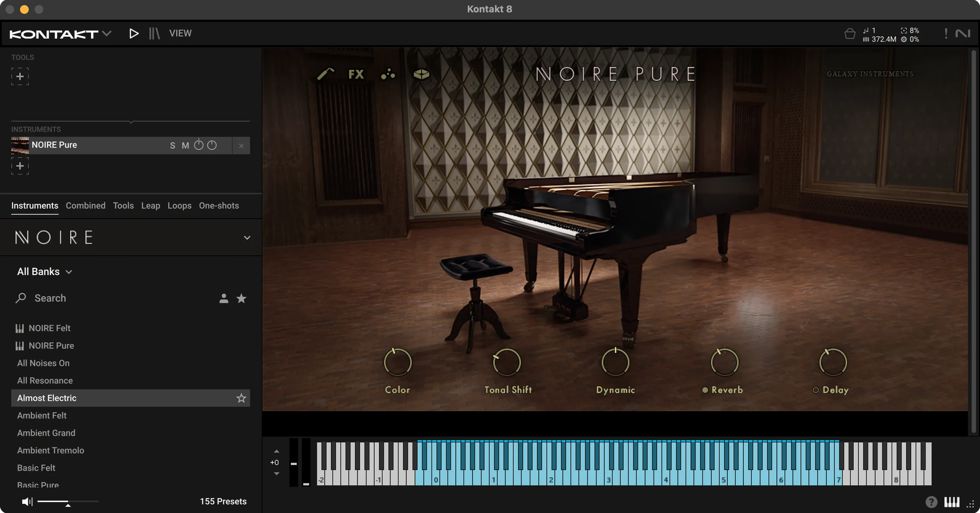This screenshot has width=980, height=513.
Task: Mute the NOIRE Pure instrument
Action: [185, 146]
